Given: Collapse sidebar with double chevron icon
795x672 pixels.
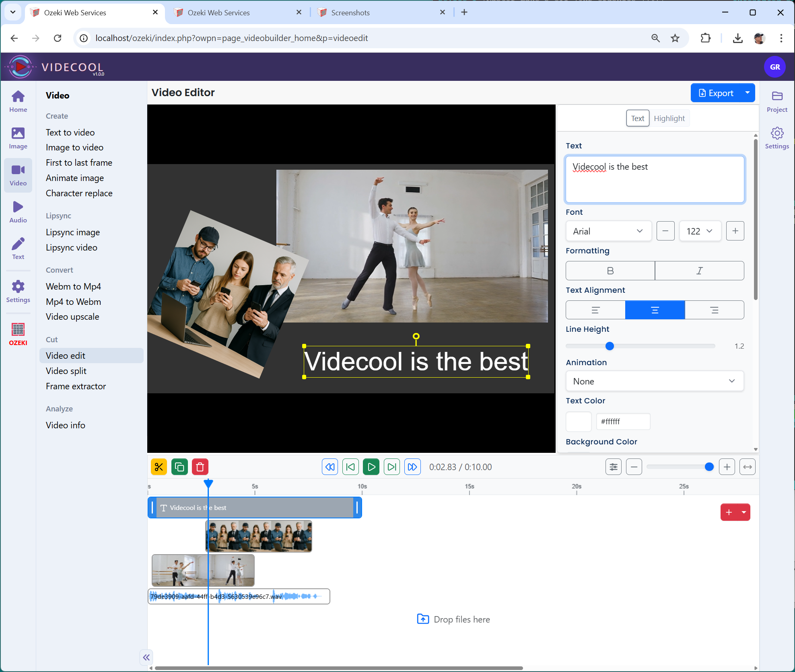Looking at the screenshot, I should (146, 657).
